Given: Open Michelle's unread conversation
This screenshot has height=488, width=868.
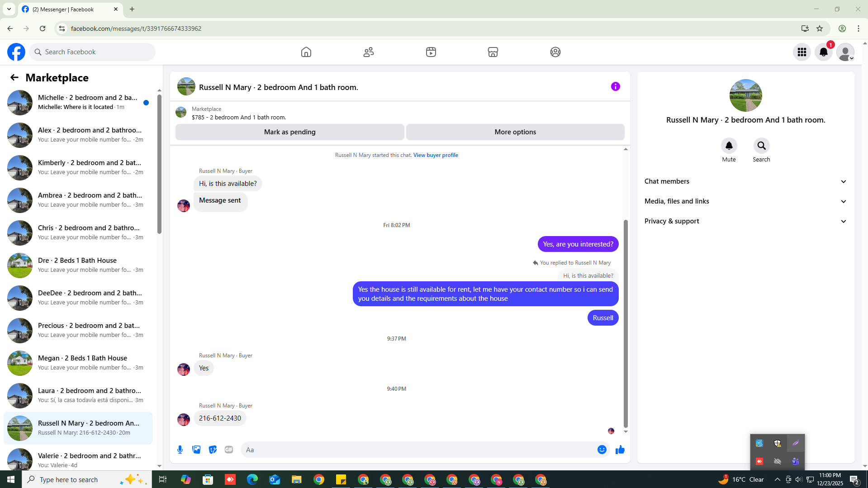Looking at the screenshot, I should click(78, 102).
